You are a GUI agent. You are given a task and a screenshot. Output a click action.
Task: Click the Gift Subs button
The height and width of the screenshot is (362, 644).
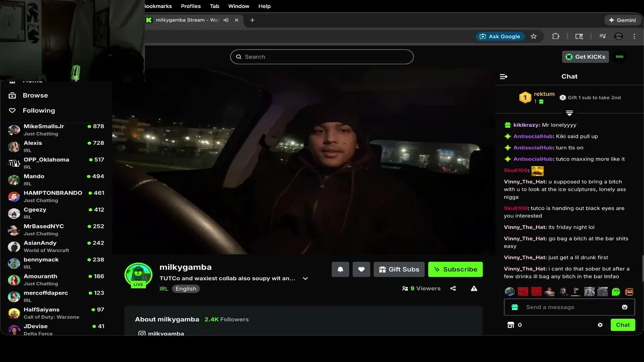[x=399, y=269]
